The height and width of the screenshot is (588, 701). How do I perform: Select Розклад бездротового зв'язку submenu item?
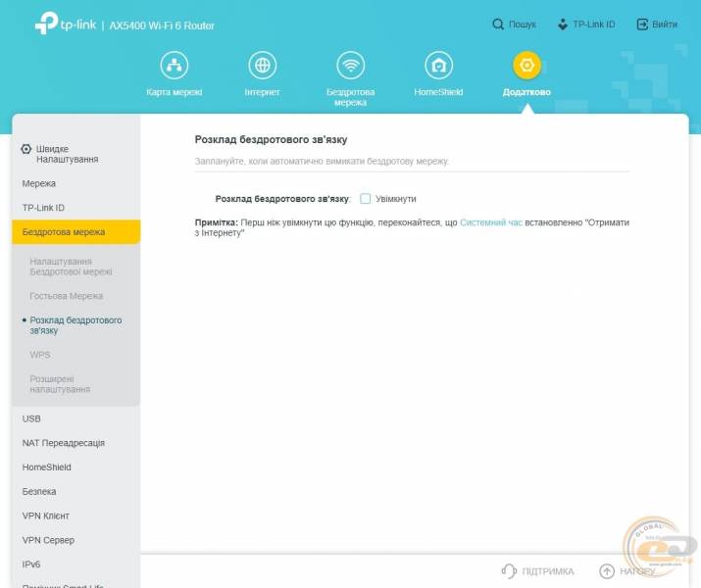(75, 325)
